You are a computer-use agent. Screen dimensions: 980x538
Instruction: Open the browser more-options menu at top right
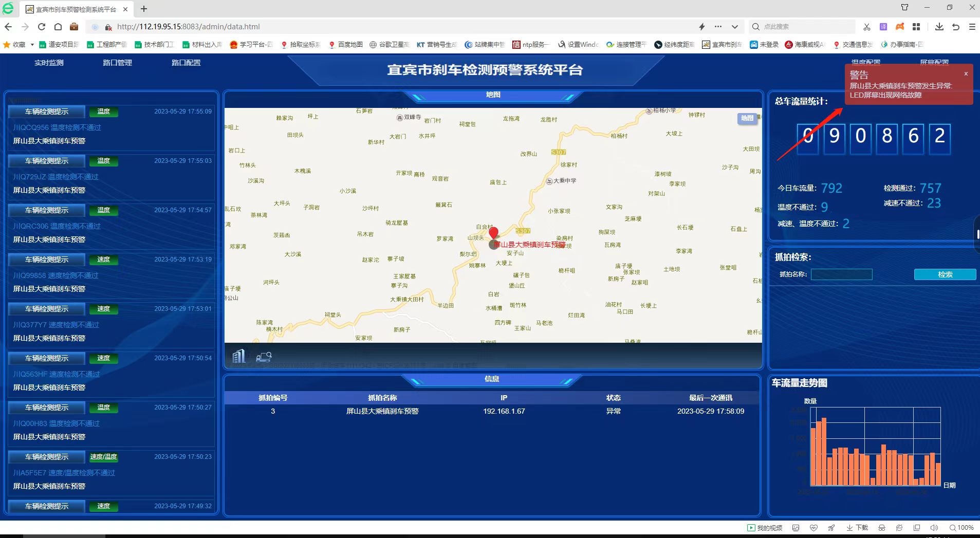[971, 27]
